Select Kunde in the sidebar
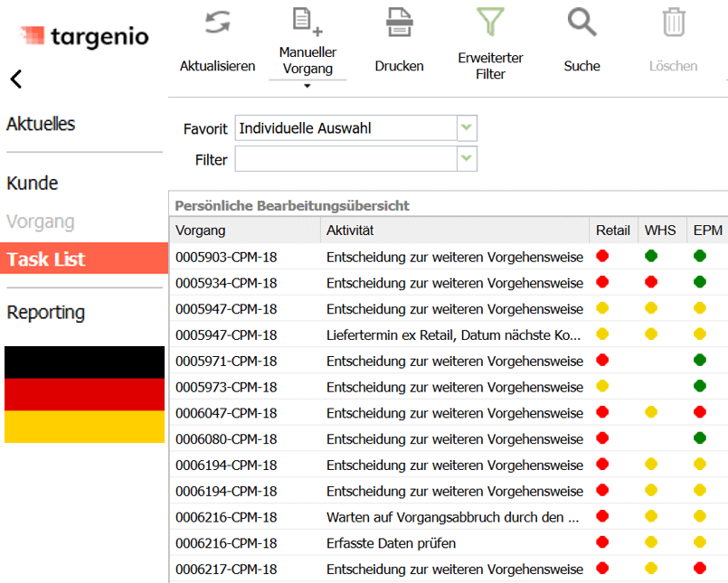This screenshot has height=583, width=728. tap(33, 183)
